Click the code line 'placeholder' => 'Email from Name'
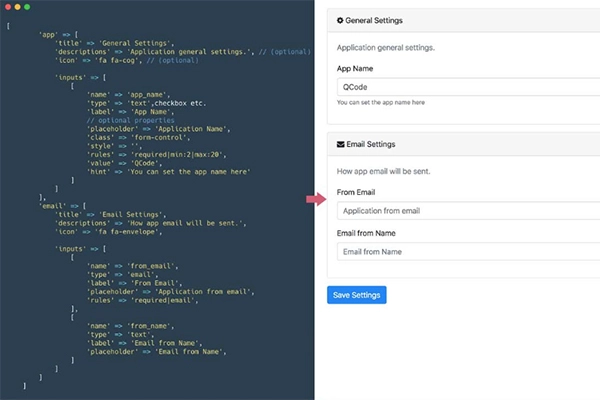This screenshot has width=600, height=400. [157, 352]
